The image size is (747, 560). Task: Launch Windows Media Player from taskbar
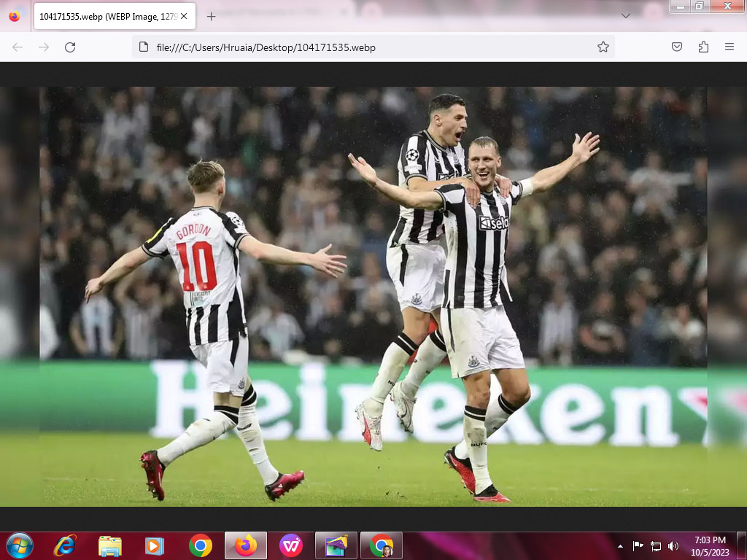(x=155, y=545)
